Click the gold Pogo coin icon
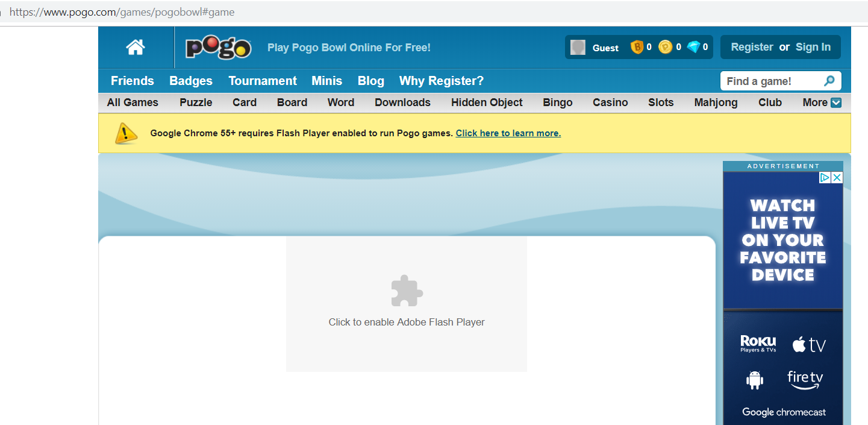 [665, 47]
